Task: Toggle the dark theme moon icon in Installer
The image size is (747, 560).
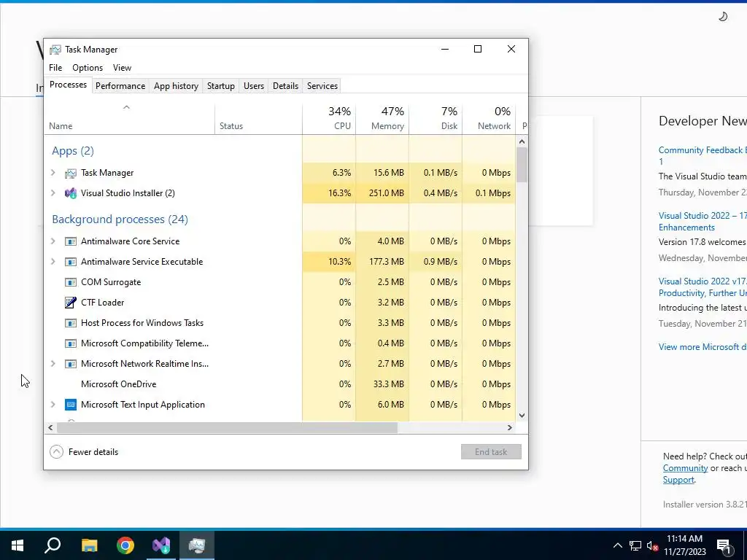Action: (723, 17)
